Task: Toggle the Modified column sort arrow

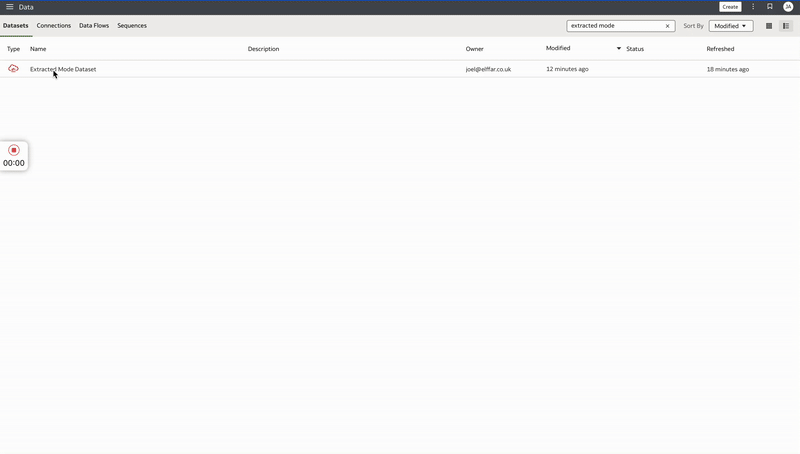Action: pyautogui.click(x=619, y=48)
